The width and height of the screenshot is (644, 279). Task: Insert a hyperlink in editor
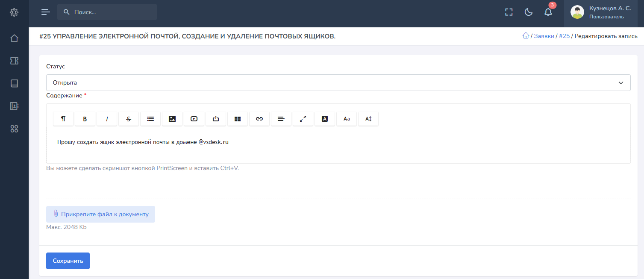pos(259,119)
